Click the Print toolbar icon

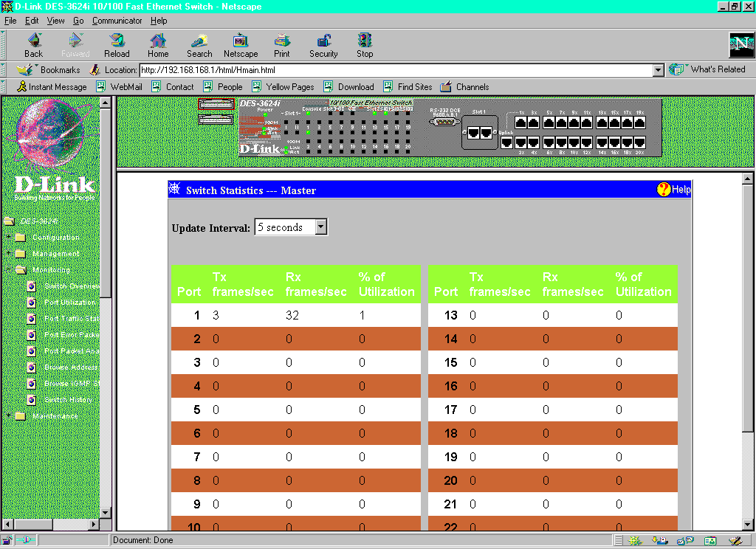[281, 44]
